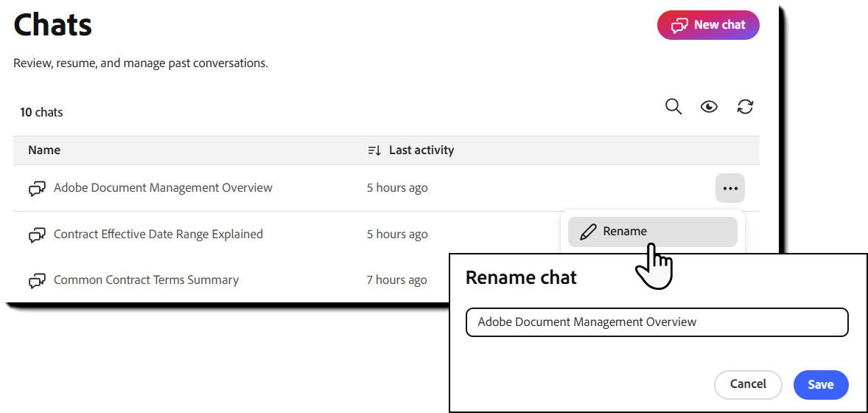Image resolution: width=868 pixels, height=413 pixels.
Task: Click the chat icon beside Adobe Document Management Overview
Action: [37, 189]
